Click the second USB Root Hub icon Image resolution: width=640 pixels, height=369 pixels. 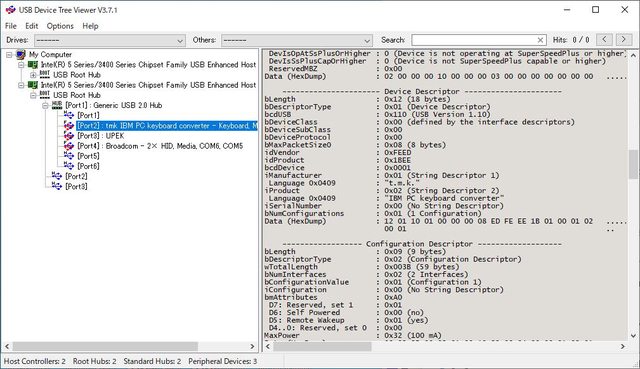click(x=45, y=95)
